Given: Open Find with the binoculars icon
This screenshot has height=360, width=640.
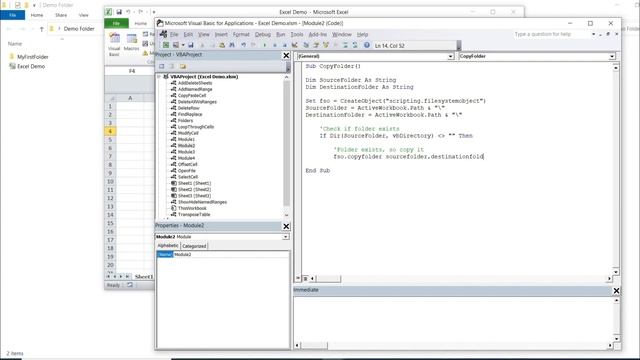Looking at the screenshot, I should [x=232, y=45].
